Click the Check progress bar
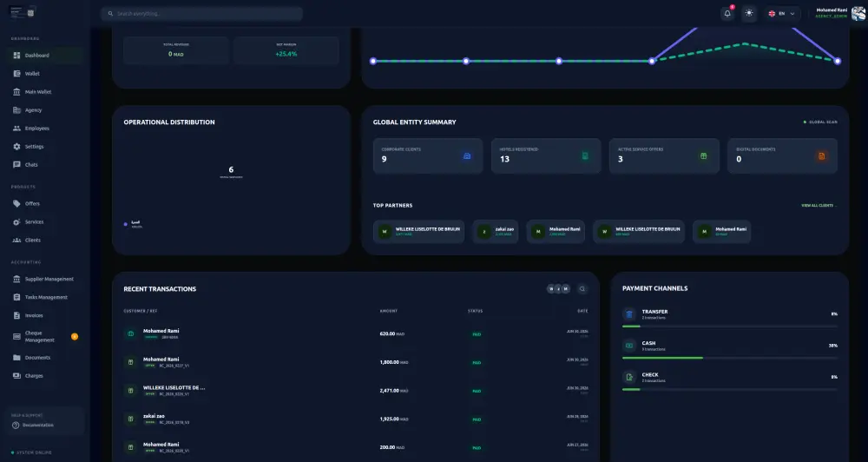The height and width of the screenshot is (462, 868). [x=730, y=389]
